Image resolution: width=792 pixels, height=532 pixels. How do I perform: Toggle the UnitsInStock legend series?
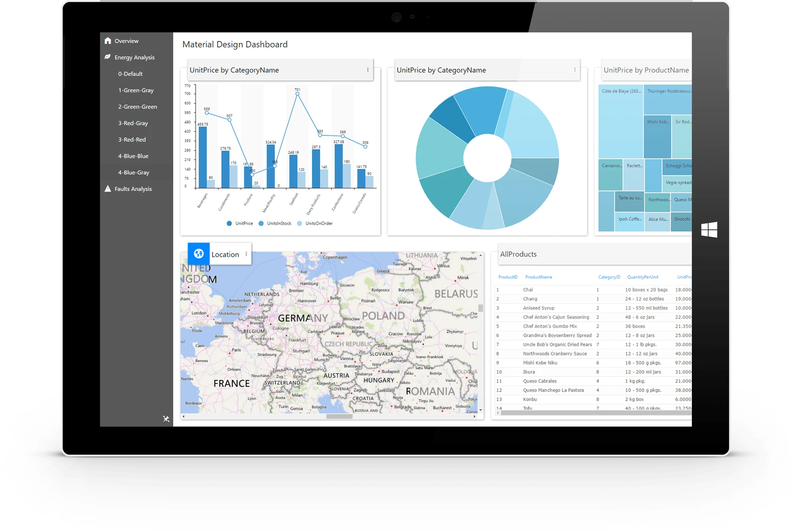tap(275, 224)
